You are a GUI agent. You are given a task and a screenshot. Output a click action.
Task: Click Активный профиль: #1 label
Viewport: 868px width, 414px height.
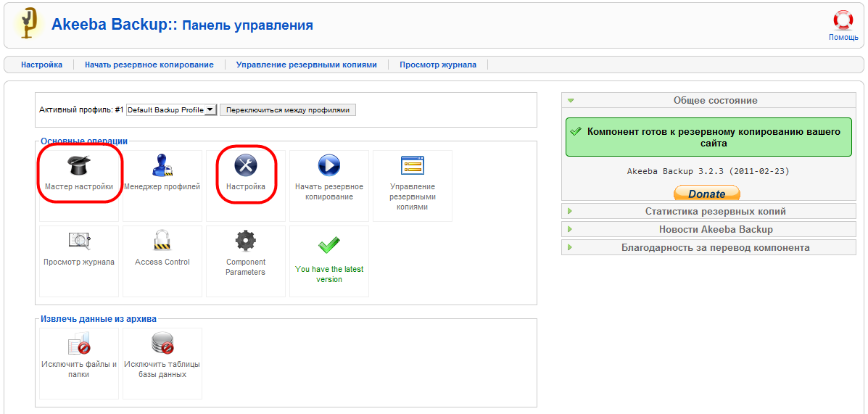pyautogui.click(x=80, y=109)
